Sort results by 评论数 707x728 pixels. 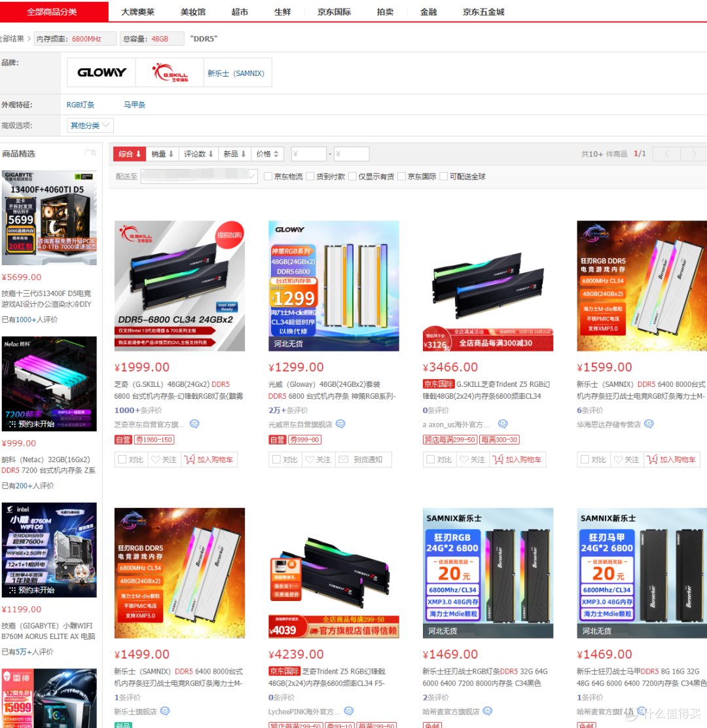tap(199, 154)
